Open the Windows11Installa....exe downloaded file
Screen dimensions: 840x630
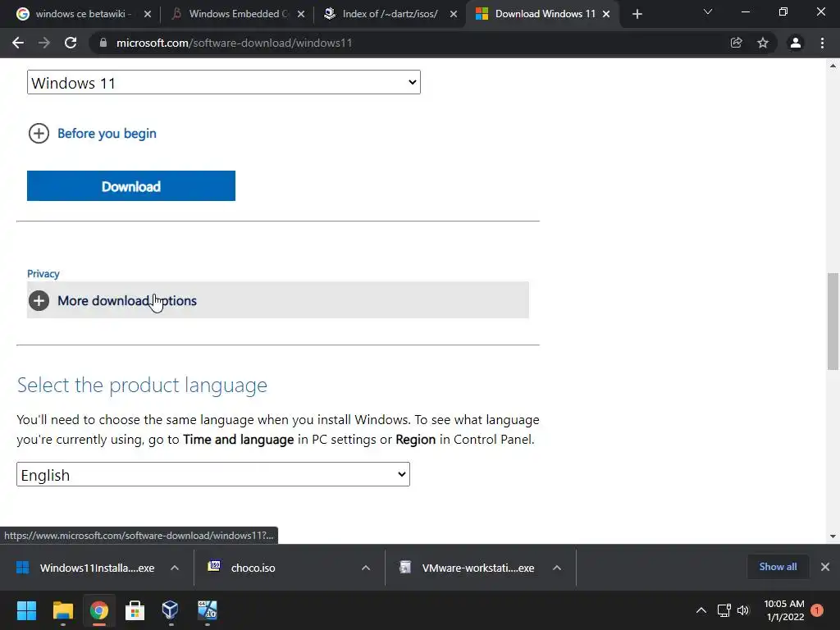[x=97, y=568]
